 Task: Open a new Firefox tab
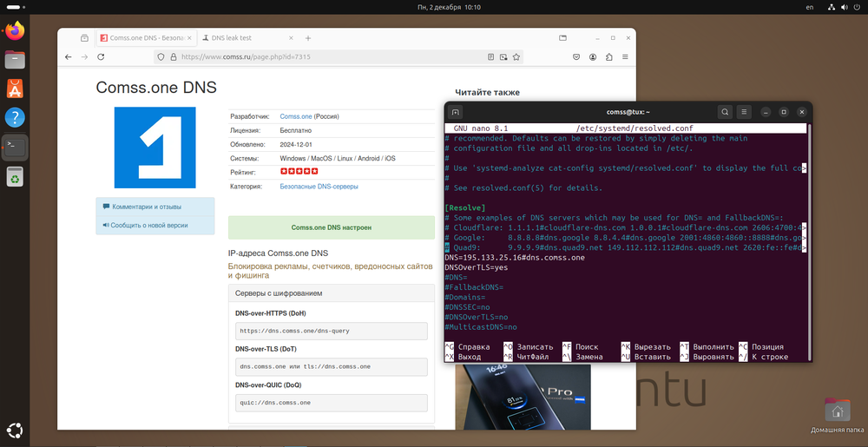coord(307,38)
